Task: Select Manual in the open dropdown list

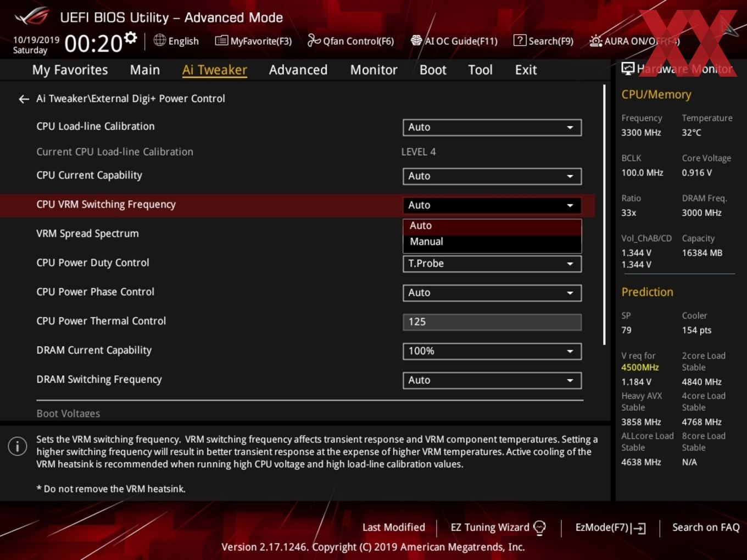Action: (492, 242)
